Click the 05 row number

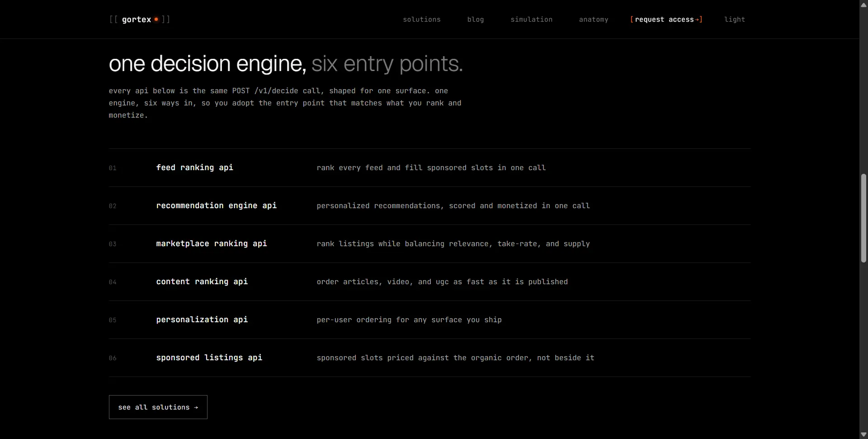pos(113,320)
